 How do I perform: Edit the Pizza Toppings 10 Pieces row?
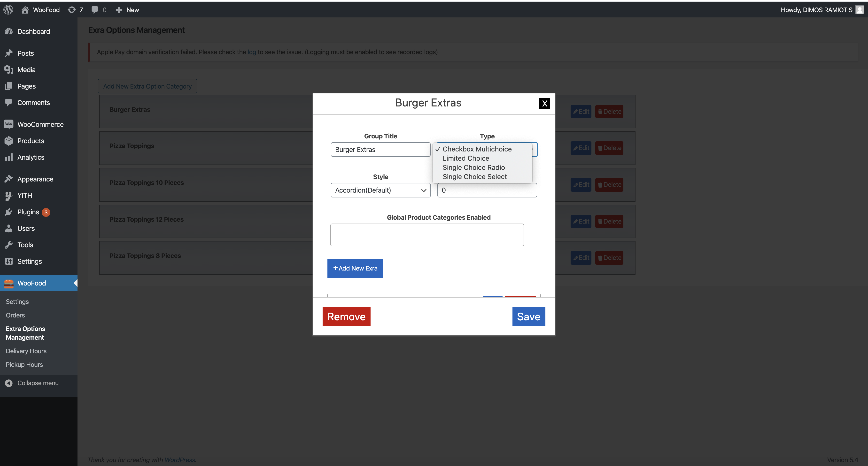click(581, 185)
